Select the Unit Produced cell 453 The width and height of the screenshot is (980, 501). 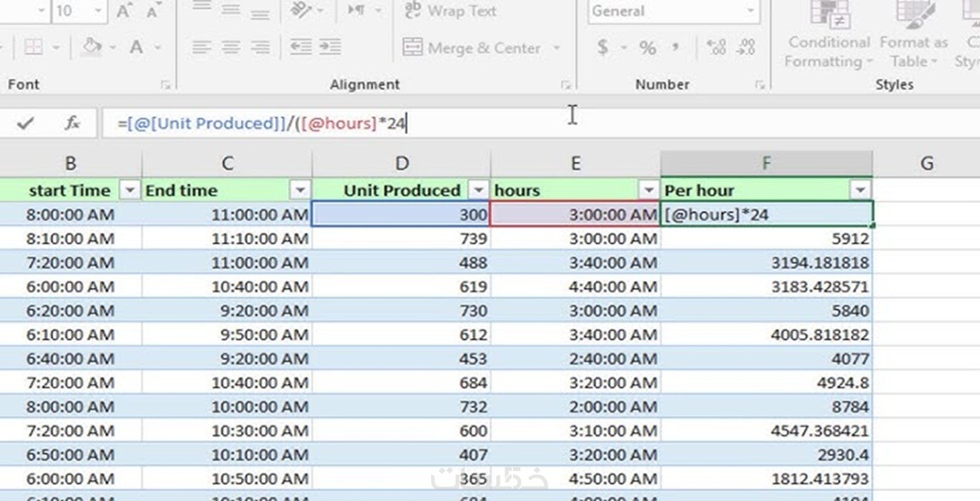click(x=401, y=359)
